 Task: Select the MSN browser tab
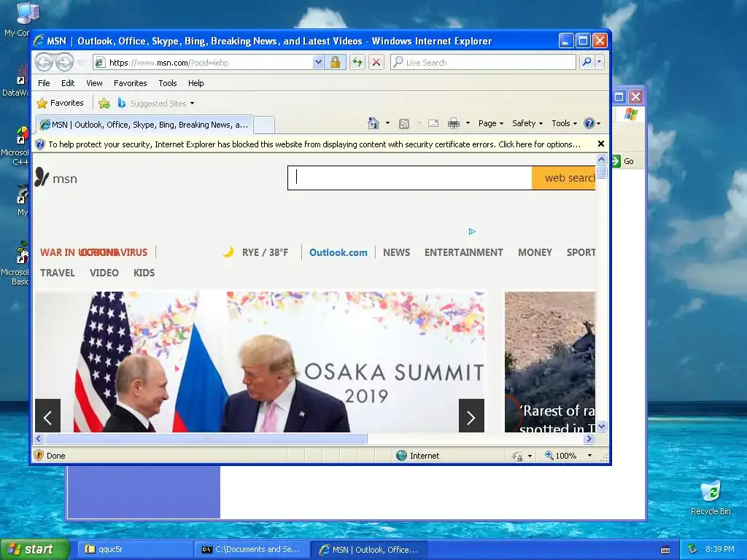pyautogui.click(x=144, y=125)
